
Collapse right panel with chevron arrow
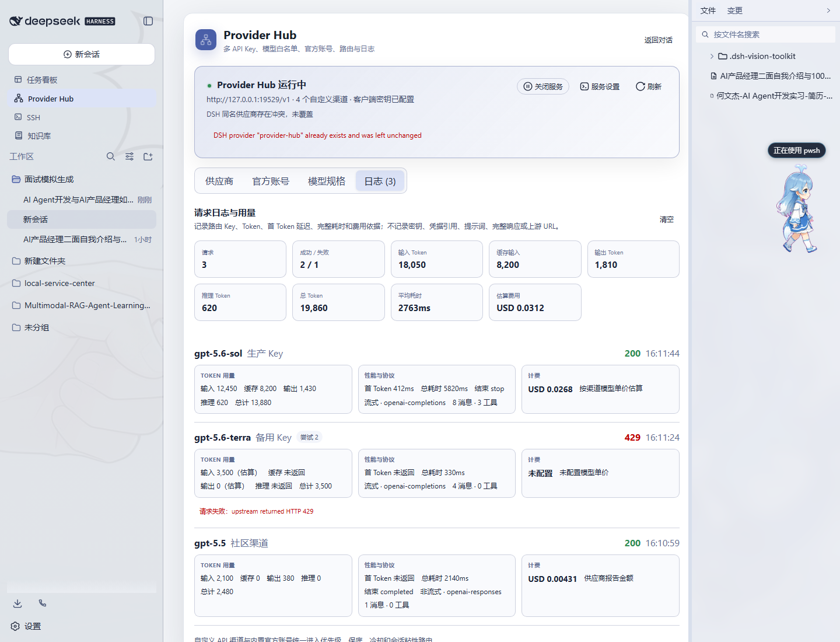828,11
